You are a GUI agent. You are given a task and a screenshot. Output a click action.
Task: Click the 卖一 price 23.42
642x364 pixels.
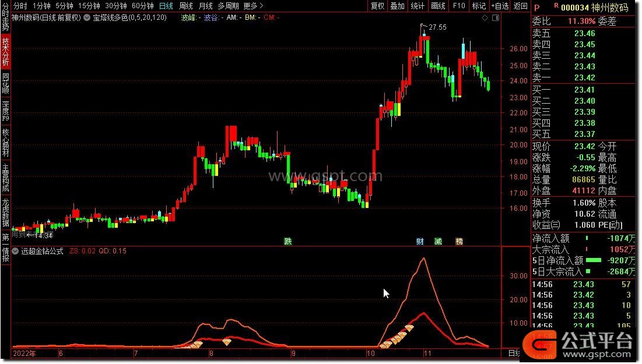pyautogui.click(x=585, y=77)
